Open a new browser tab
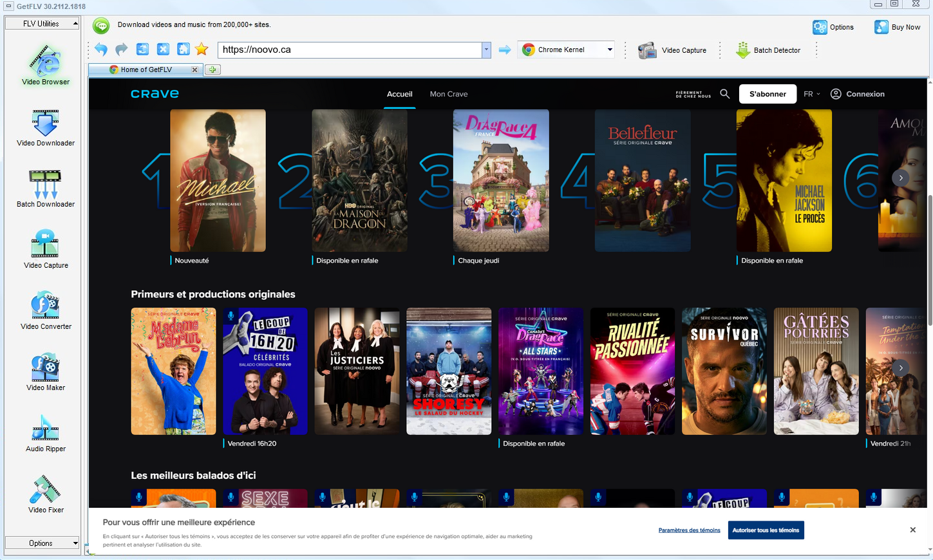933x560 pixels. coord(212,70)
